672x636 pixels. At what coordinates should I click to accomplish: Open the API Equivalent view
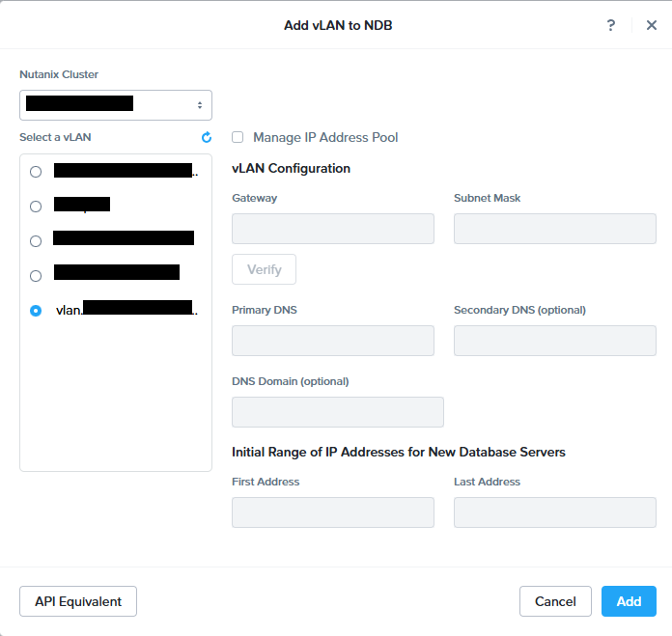coord(78,601)
